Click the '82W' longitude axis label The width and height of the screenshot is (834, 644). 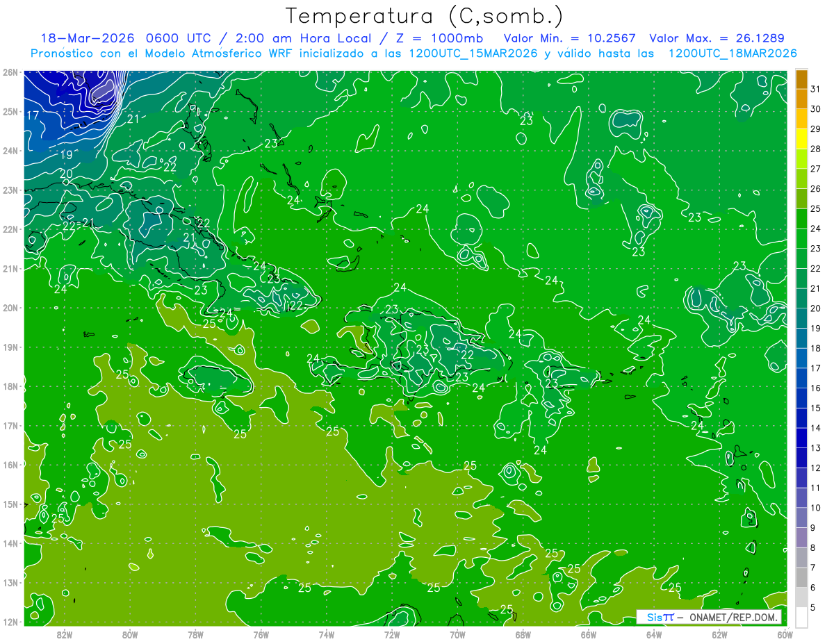point(64,635)
